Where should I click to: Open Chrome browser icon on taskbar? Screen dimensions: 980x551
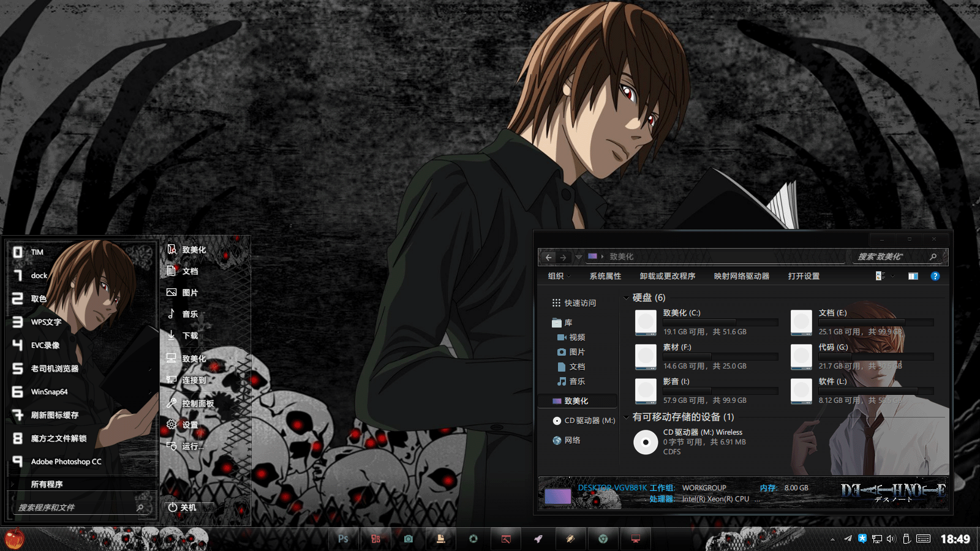coord(603,539)
